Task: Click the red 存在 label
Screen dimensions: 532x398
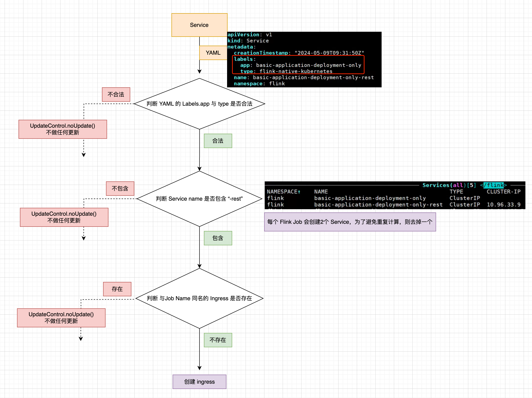Action: click(117, 289)
